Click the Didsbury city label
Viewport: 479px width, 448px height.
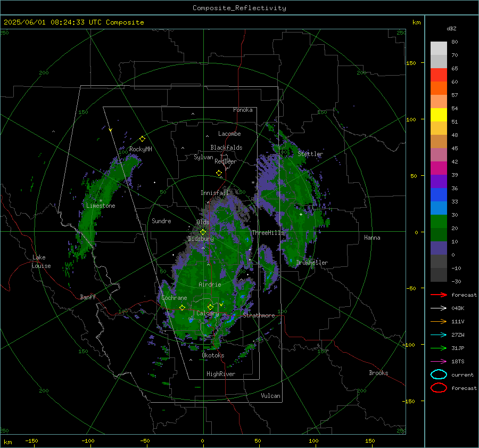pos(201,239)
